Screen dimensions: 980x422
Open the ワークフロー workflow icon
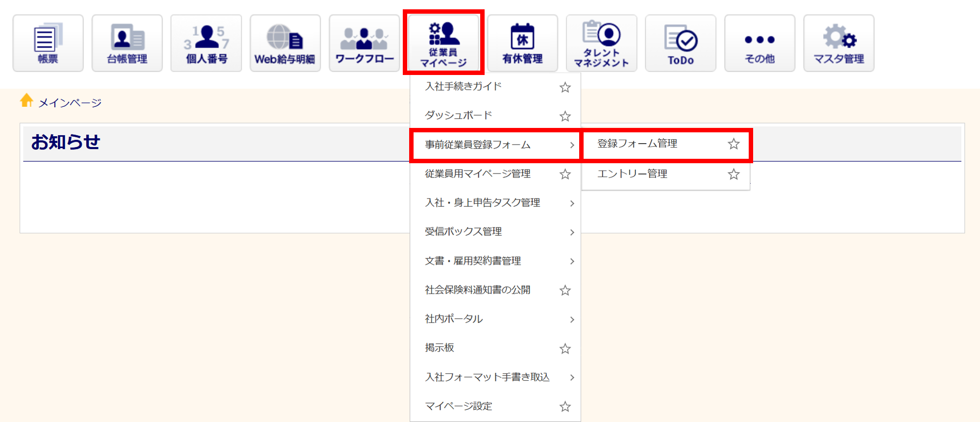click(x=364, y=43)
